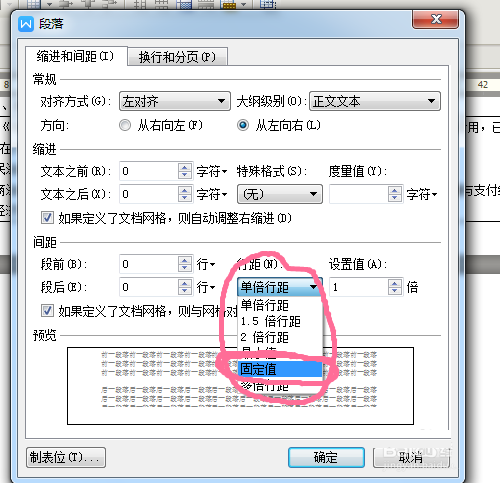Open the 字符 unit arrow beside 文本之前
This screenshot has height=483, width=500.
click(x=225, y=172)
